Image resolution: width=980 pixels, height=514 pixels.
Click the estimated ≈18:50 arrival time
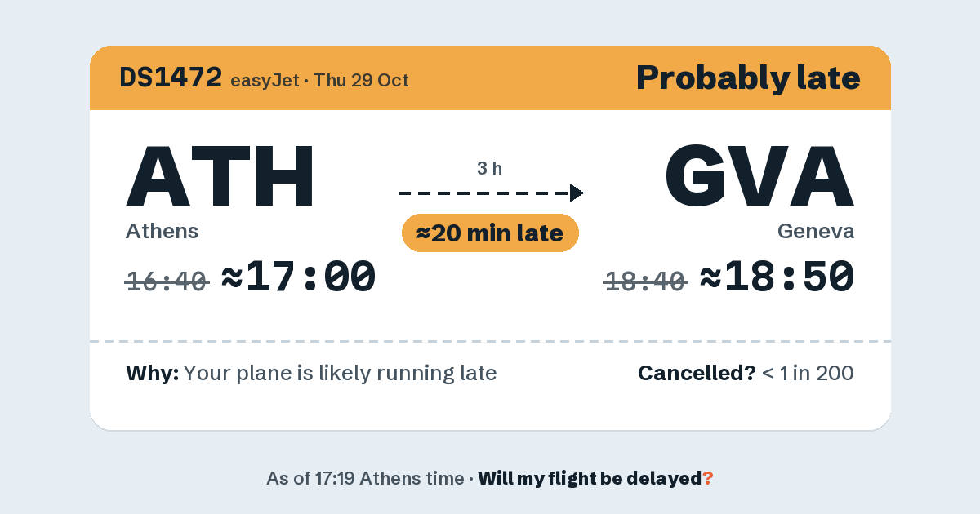click(777, 277)
